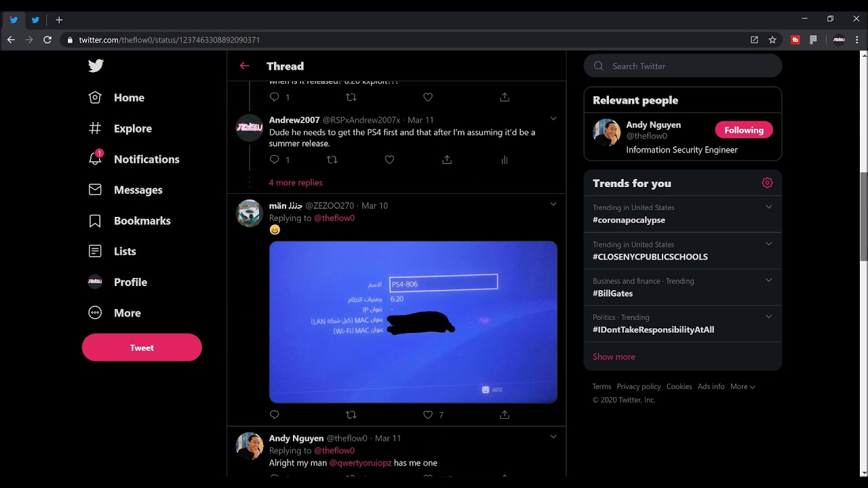Viewport: 868px width, 488px height.
Task: Open options chevron on ZEZOO270's tweet
Action: point(553,204)
